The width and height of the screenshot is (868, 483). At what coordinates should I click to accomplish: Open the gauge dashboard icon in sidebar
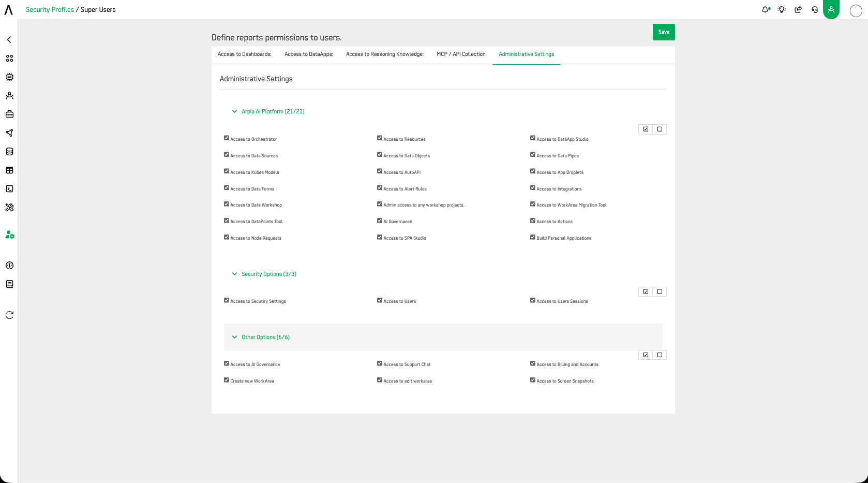coord(9,266)
